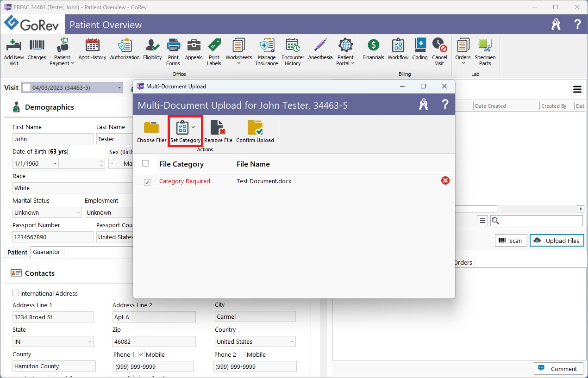Open Patient Portal globe icon
Viewport: 588px width, 378px height.
tap(345, 45)
